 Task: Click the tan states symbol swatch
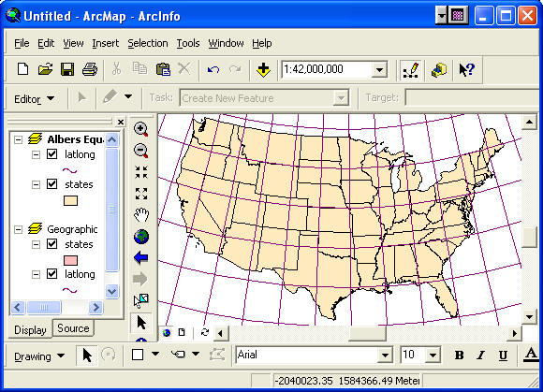[x=70, y=200]
